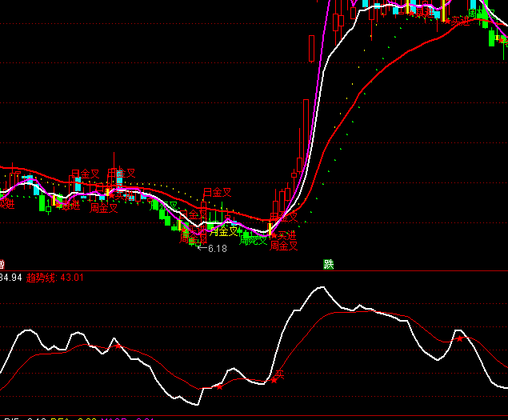Click the 周金叉 label at far left cluster
The image size is (508, 420).
point(104,208)
